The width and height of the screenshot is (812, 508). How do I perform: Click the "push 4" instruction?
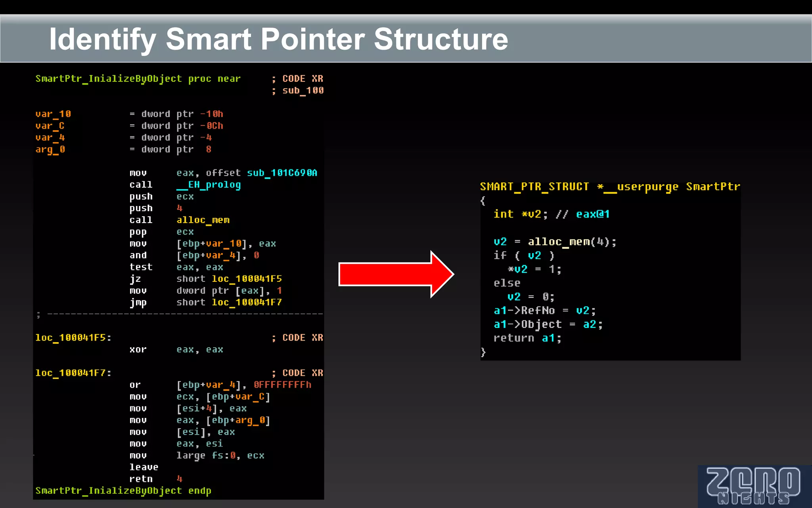click(156, 208)
